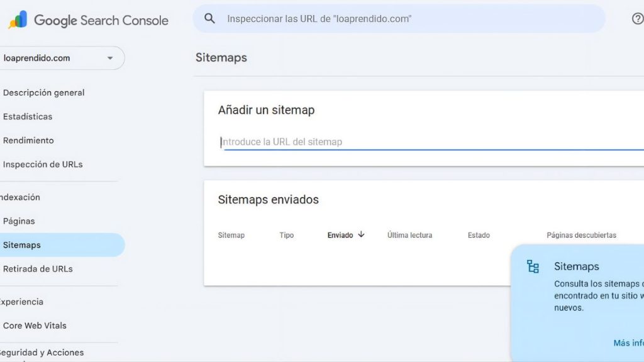This screenshot has width=644, height=362.
Task: Select Sitemaps in the sidebar
Action: coord(62,245)
